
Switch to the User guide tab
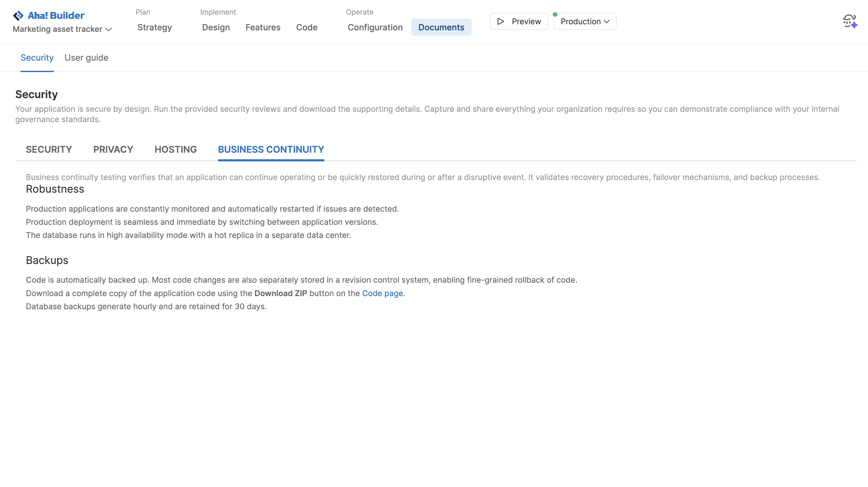tap(86, 58)
